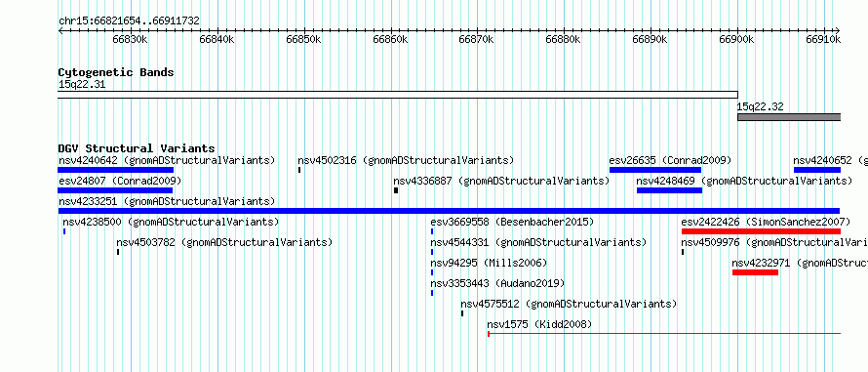Open variant nsv4238500 label
Screen dimensions: 868x372
[171, 223]
